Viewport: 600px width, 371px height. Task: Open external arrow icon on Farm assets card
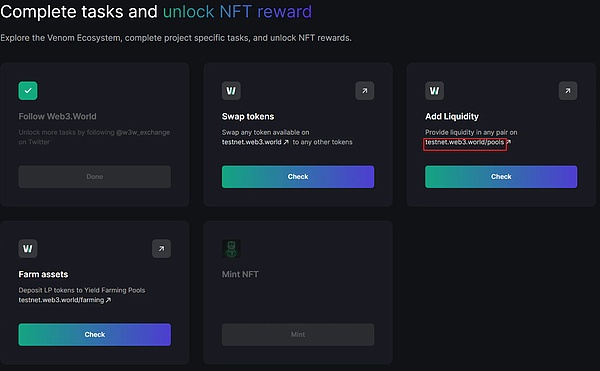click(161, 249)
